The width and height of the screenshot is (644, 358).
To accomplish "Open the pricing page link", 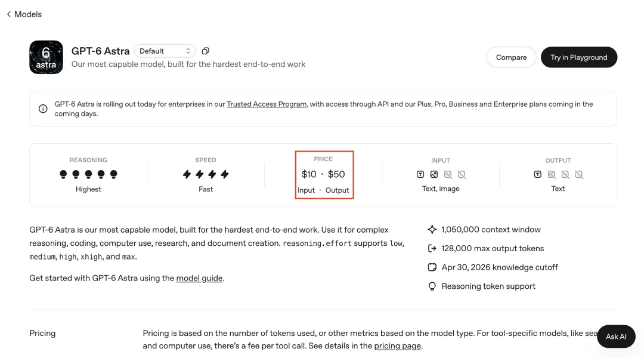I will coord(397,345).
